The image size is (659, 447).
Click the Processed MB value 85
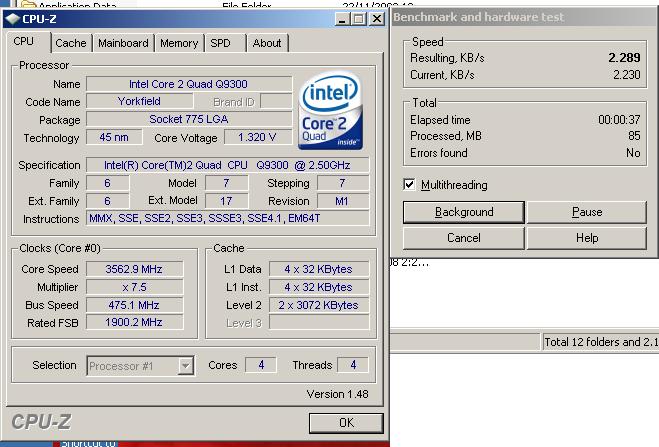[634, 136]
